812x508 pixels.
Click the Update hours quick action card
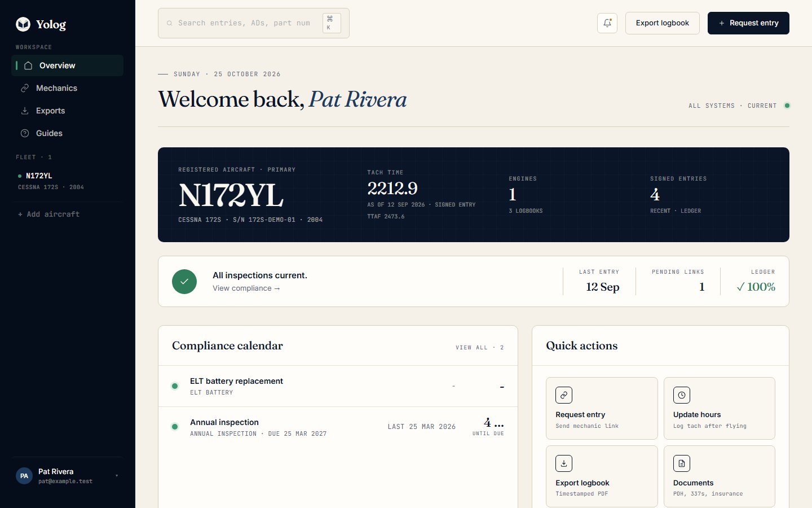pos(720,408)
